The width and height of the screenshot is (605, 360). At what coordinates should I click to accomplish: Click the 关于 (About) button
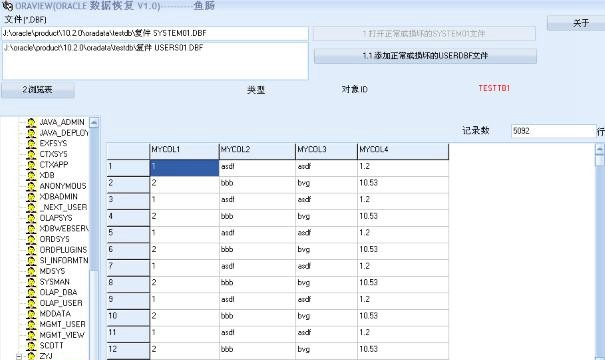coord(576,23)
